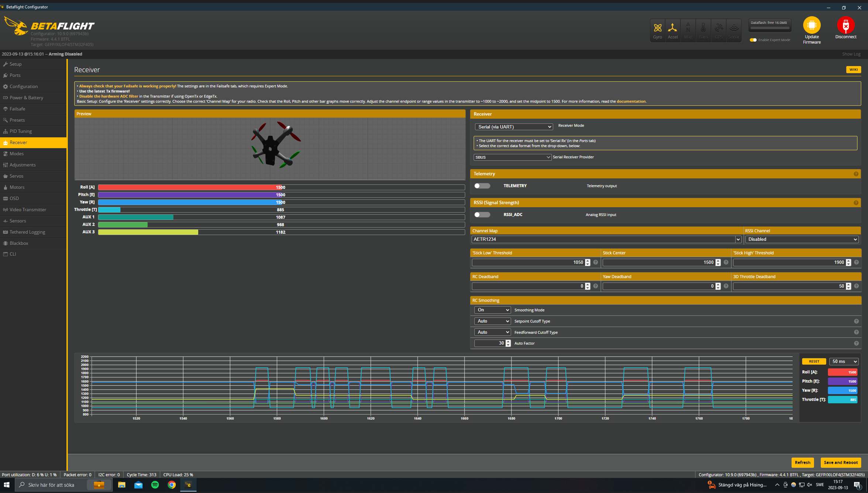868x493 pixels.
Task: Expand the SBUS Serial Receiver Provider dropdown
Action: 512,157
